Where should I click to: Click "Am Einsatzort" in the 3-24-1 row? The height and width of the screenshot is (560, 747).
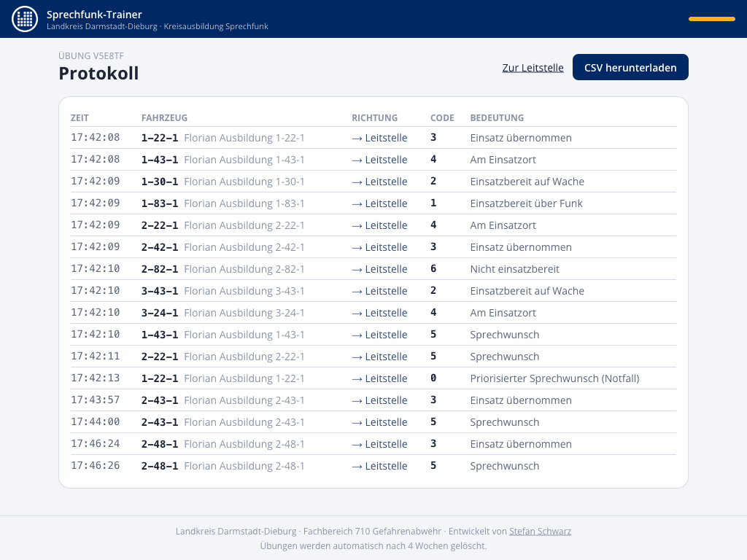[x=503, y=313]
